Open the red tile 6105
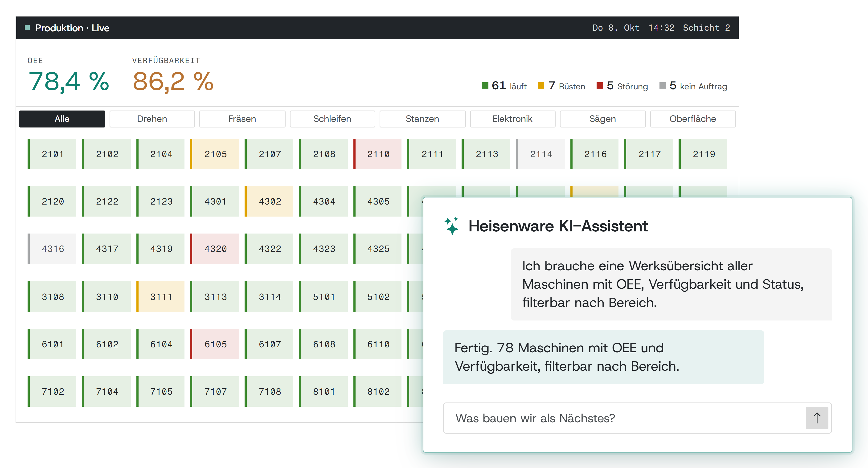The height and width of the screenshot is (468, 868). point(215,344)
